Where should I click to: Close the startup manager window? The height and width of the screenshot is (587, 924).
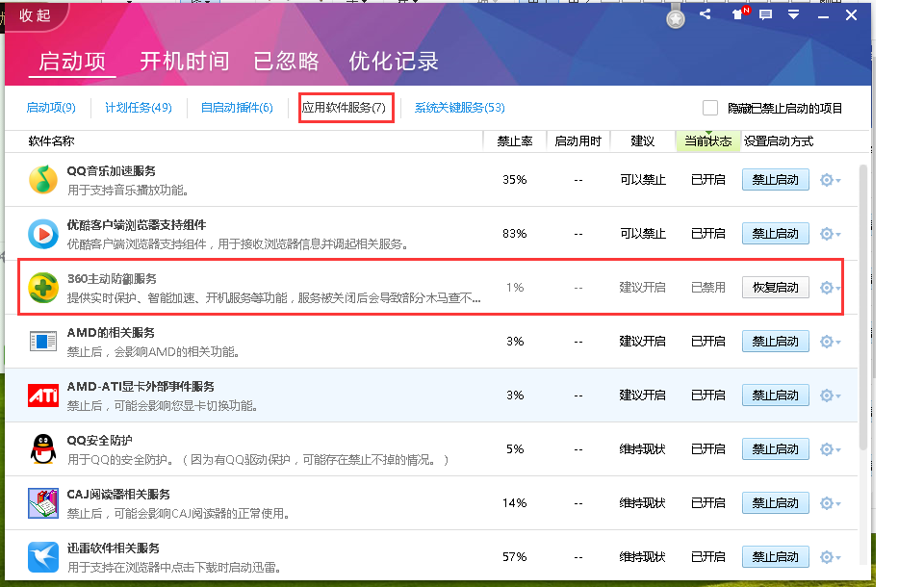[x=851, y=15]
